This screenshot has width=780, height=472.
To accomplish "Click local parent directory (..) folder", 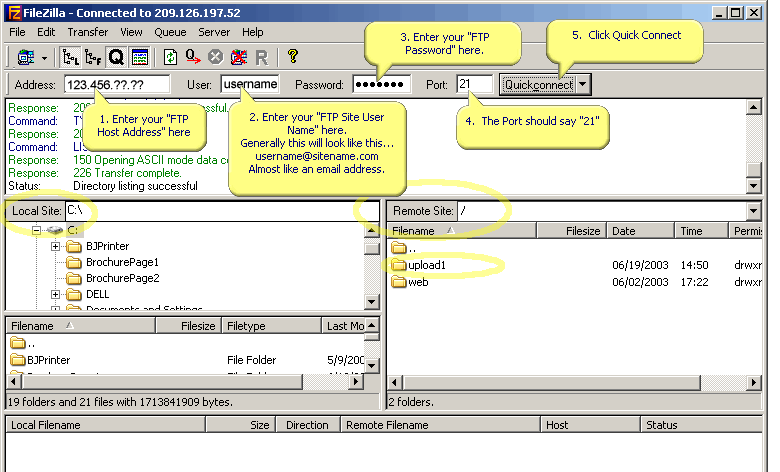I will click(23, 343).
